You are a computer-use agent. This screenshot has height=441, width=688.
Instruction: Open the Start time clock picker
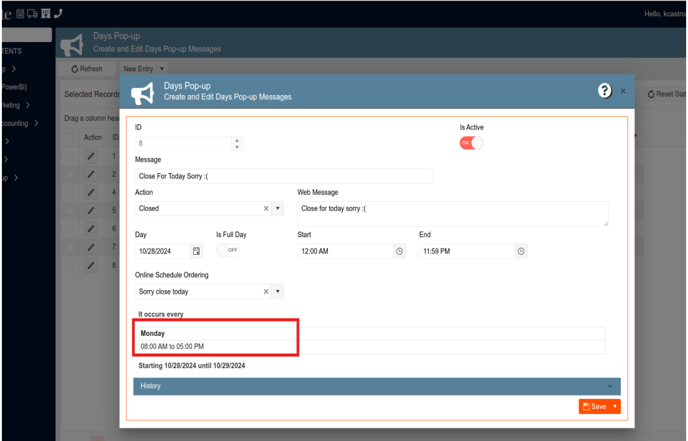coord(399,251)
